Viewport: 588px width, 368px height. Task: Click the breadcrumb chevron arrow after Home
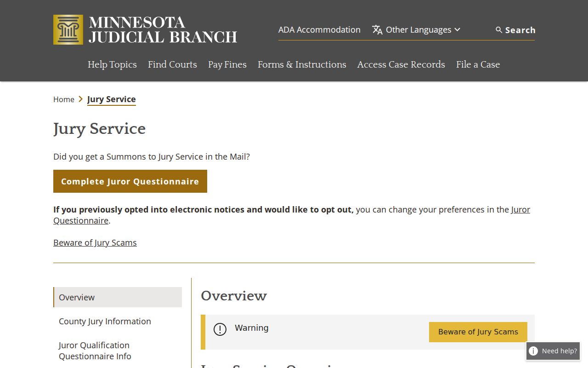pyautogui.click(x=81, y=99)
